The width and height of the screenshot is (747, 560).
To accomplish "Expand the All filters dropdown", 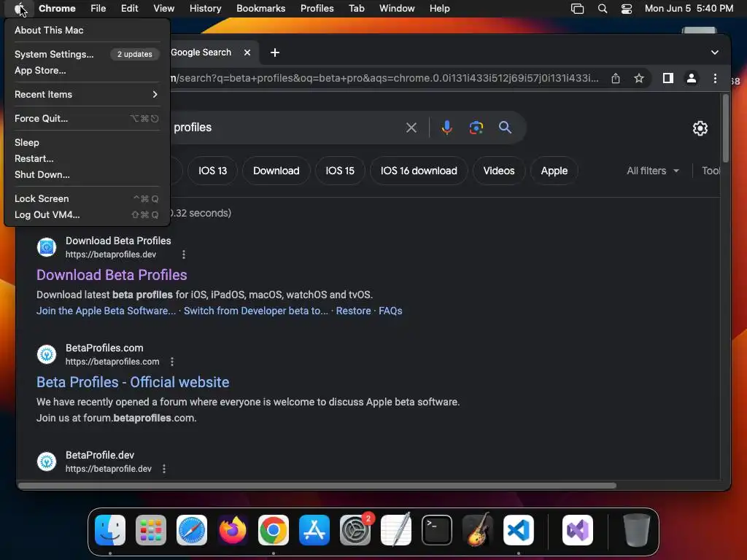I will [x=653, y=171].
